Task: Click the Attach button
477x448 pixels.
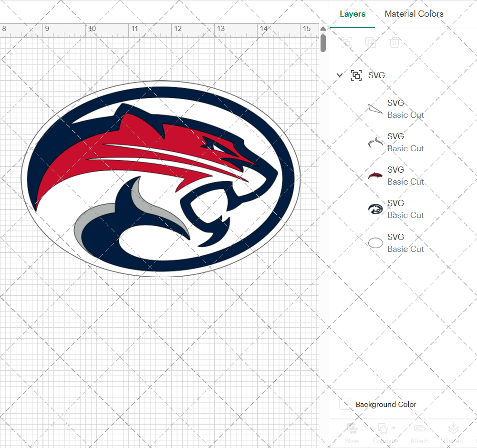Action: (419, 433)
